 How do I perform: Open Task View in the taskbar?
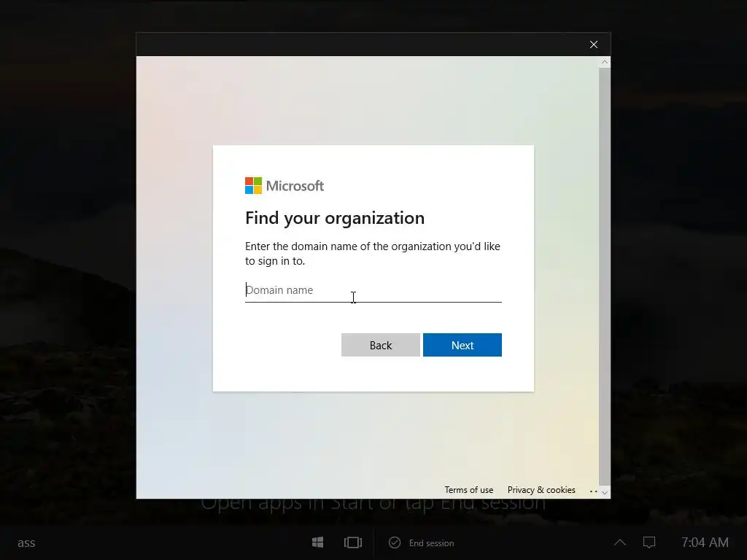[353, 542]
